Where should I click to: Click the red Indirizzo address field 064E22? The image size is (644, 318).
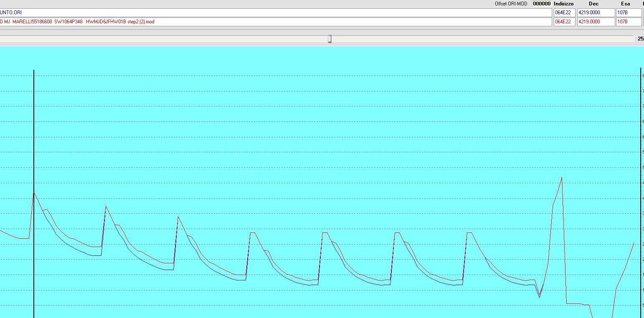[564, 22]
